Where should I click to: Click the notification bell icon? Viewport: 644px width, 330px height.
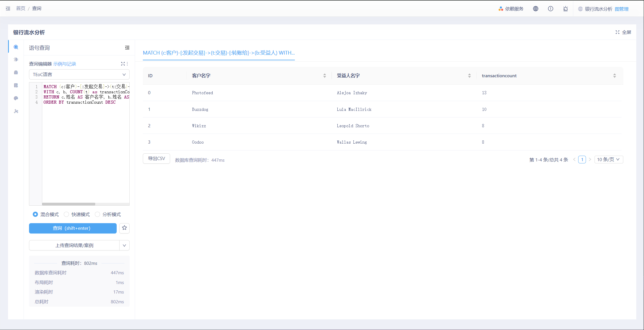565,9
